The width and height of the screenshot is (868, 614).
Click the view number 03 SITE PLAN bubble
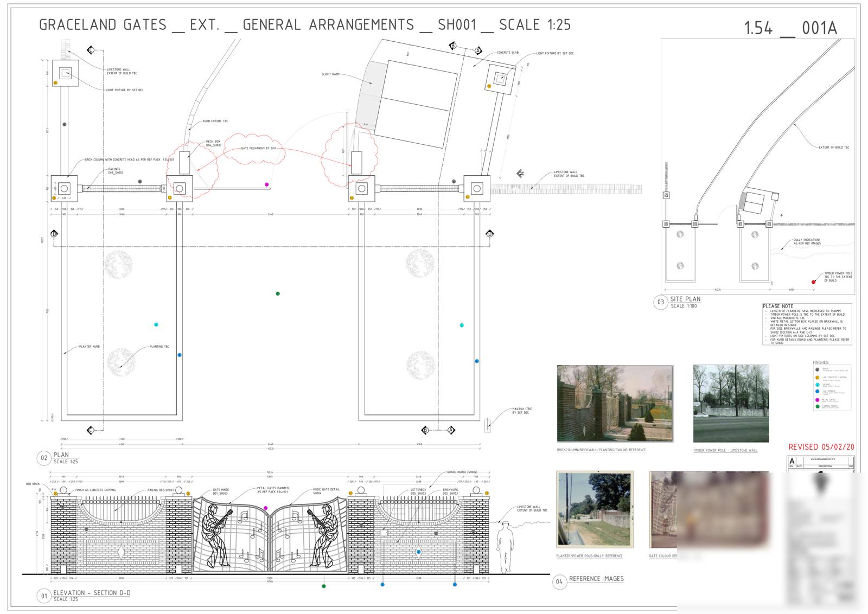[660, 302]
